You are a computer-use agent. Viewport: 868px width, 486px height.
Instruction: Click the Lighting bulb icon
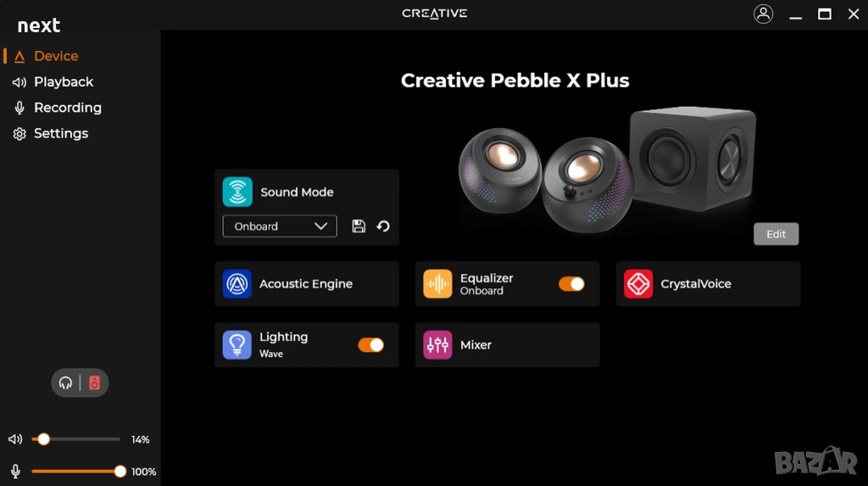(x=237, y=344)
